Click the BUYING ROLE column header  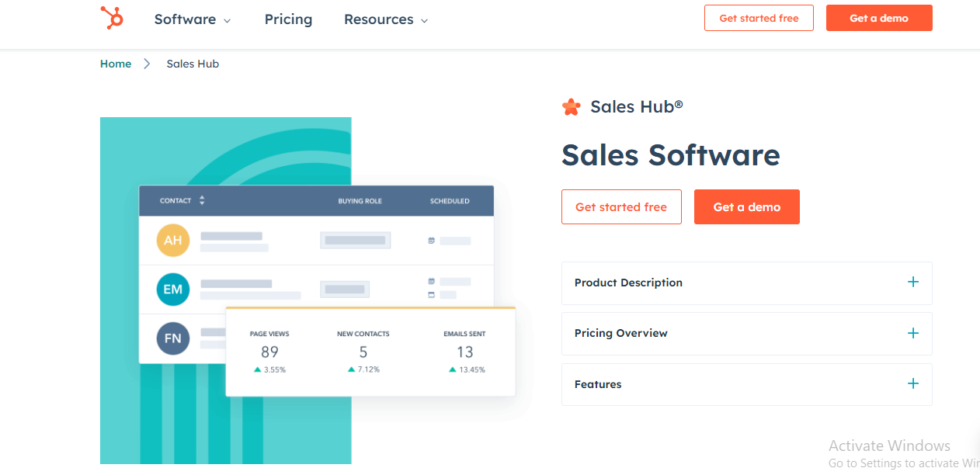pos(360,201)
